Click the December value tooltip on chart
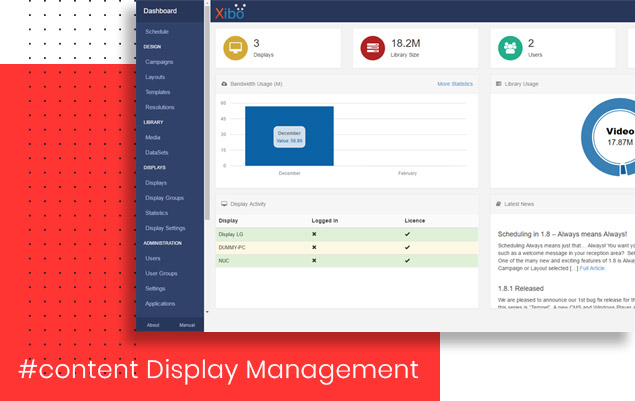635x401 pixels. [289, 137]
